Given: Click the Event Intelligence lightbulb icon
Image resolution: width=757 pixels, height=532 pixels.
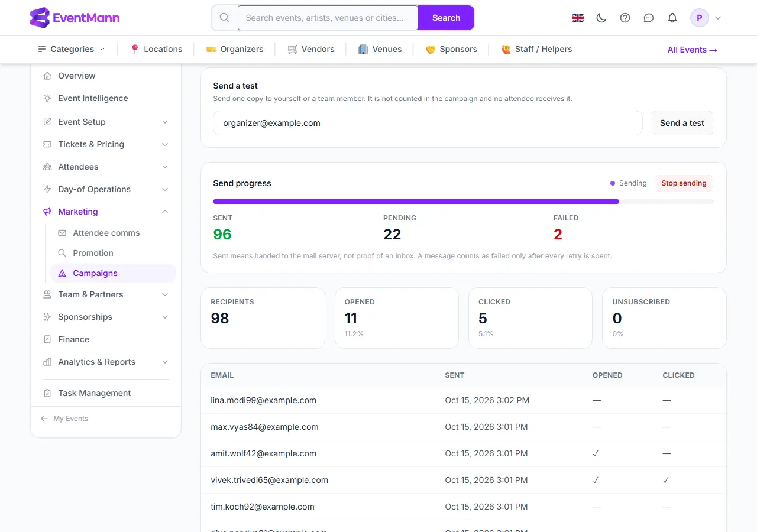Looking at the screenshot, I should 47,98.
